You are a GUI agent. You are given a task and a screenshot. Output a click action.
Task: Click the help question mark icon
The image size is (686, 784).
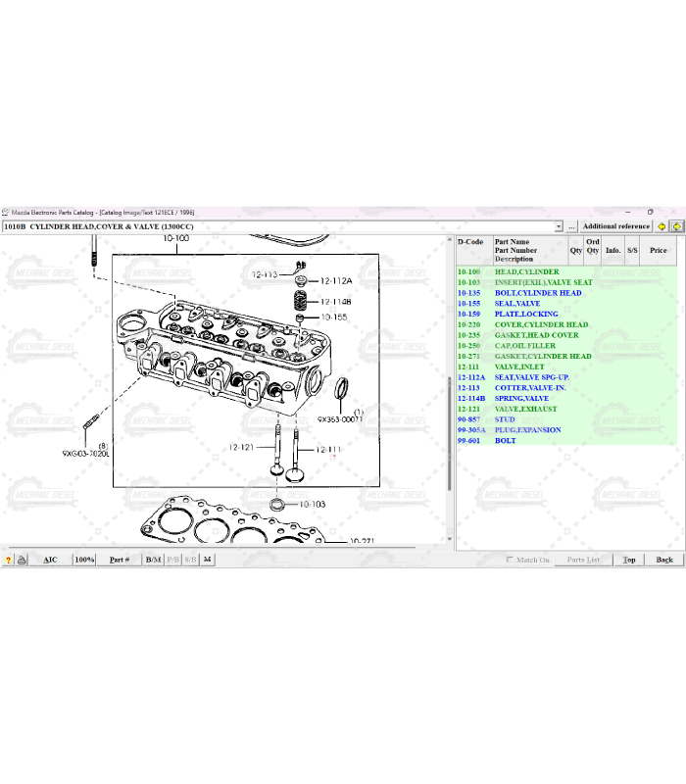point(8,560)
